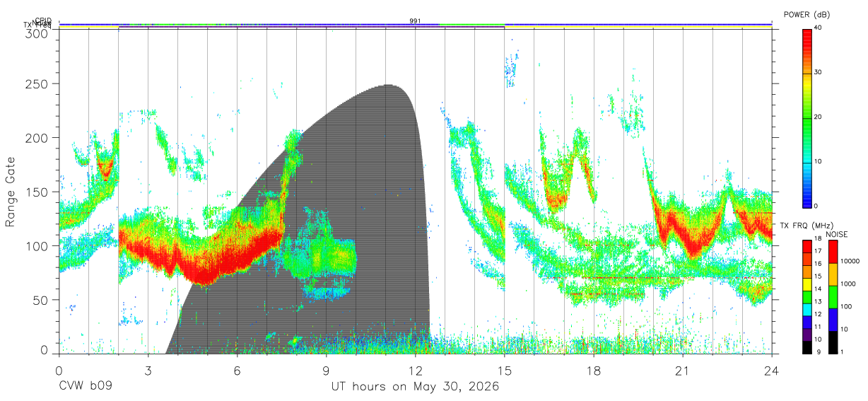Pick the orange 1000–10000 noise swatch

833,274
